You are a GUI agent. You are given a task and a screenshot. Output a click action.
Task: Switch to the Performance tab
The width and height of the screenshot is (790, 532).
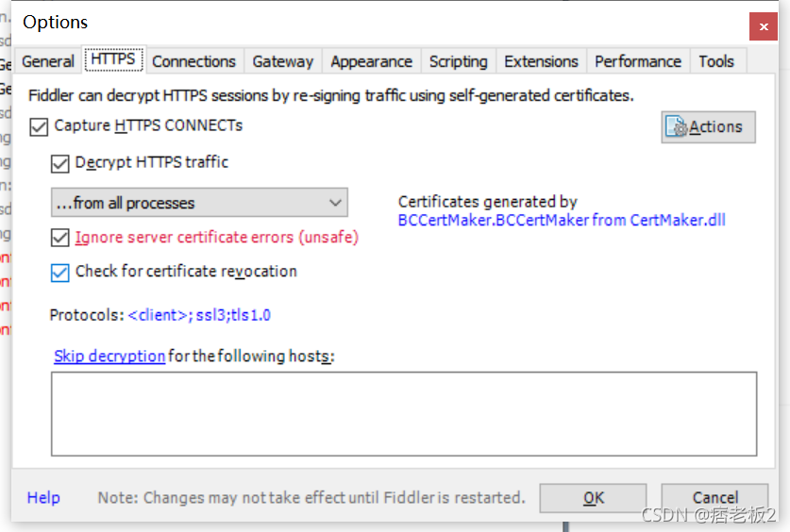[x=638, y=61]
